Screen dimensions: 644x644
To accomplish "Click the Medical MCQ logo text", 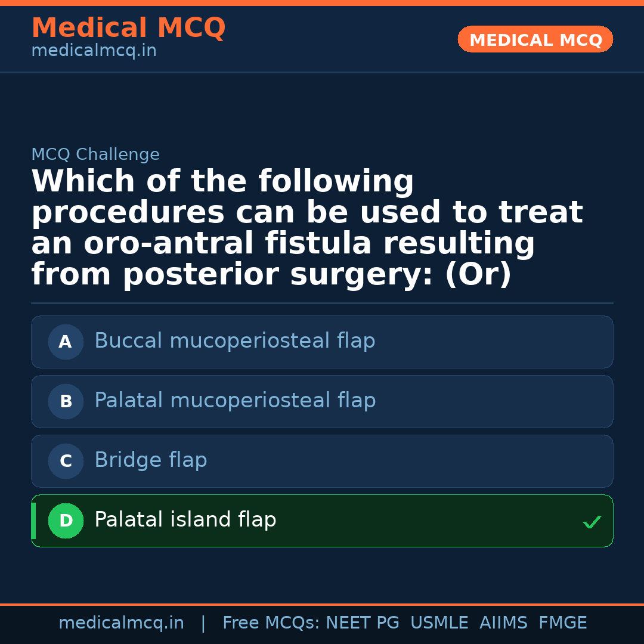I will (128, 28).
